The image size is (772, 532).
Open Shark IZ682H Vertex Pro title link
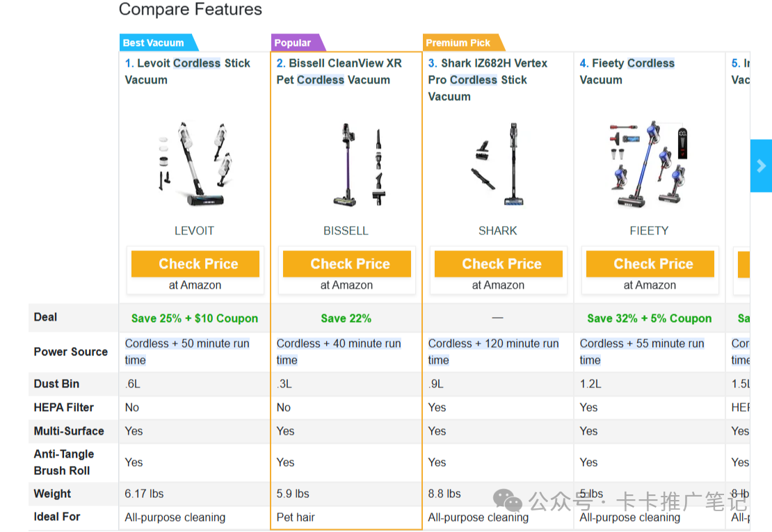487,79
